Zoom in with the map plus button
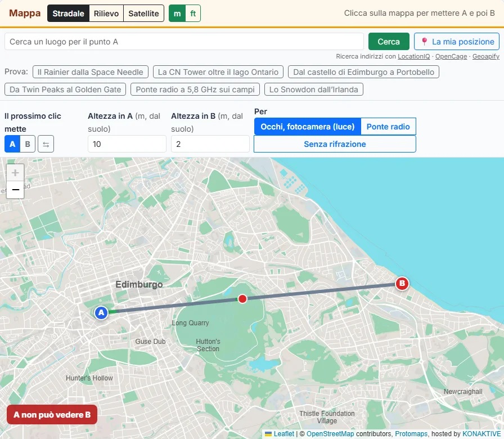Viewport: 504px width, 439px height. click(15, 173)
